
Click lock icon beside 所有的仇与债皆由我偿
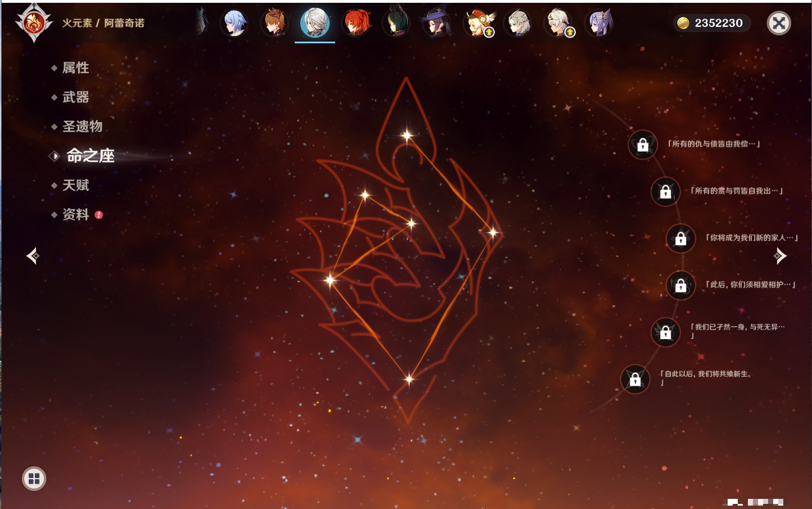pyautogui.click(x=643, y=145)
